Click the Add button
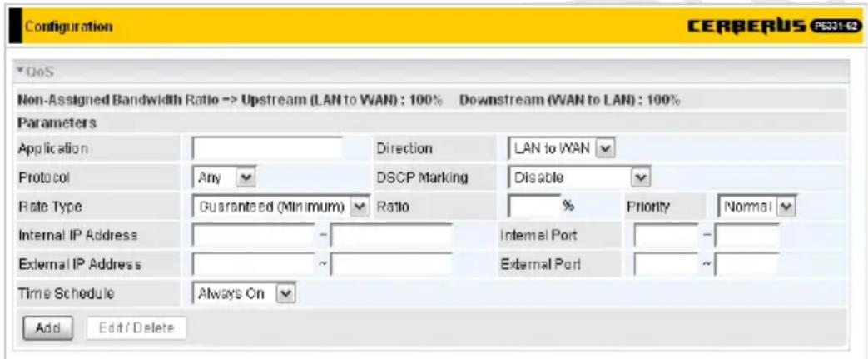This screenshot has height=359, width=868. pyautogui.click(x=47, y=328)
